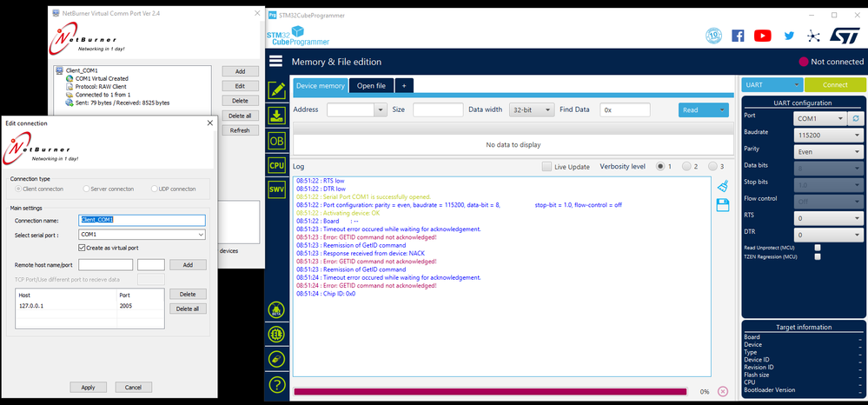
Task: Select the UDP connection radio button
Action: coord(155,189)
